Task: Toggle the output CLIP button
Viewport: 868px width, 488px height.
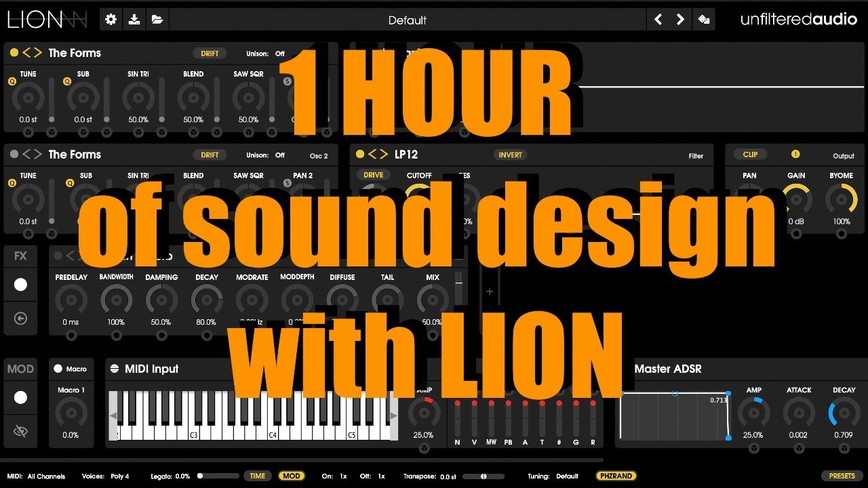Action: 750,155
